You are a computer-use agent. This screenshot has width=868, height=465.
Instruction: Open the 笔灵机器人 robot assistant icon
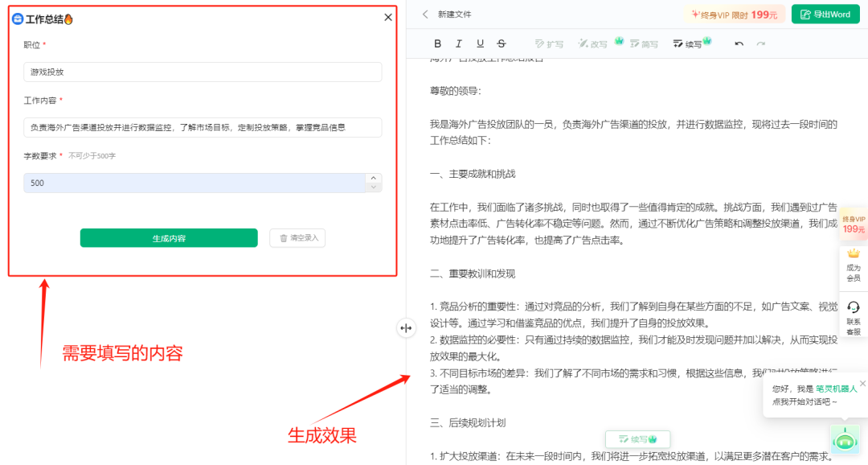(x=845, y=439)
